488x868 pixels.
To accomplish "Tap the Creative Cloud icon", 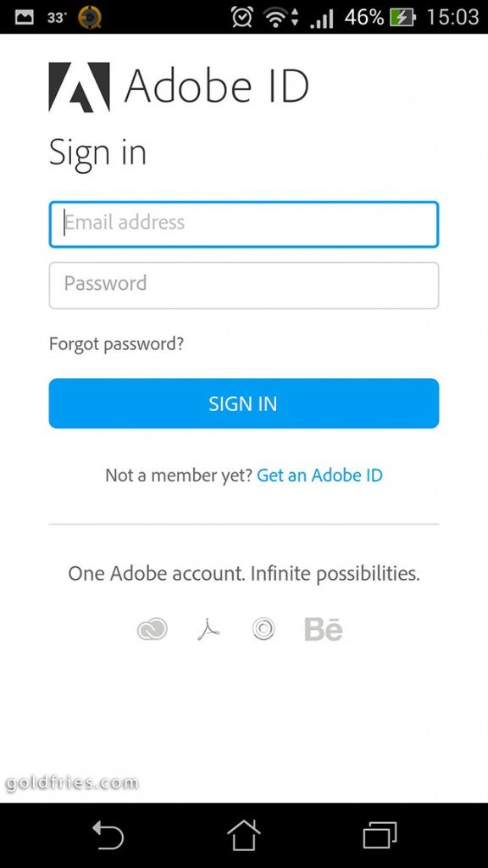I will click(x=152, y=630).
